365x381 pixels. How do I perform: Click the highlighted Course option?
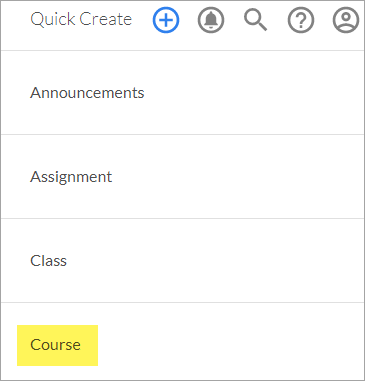(57, 345)
